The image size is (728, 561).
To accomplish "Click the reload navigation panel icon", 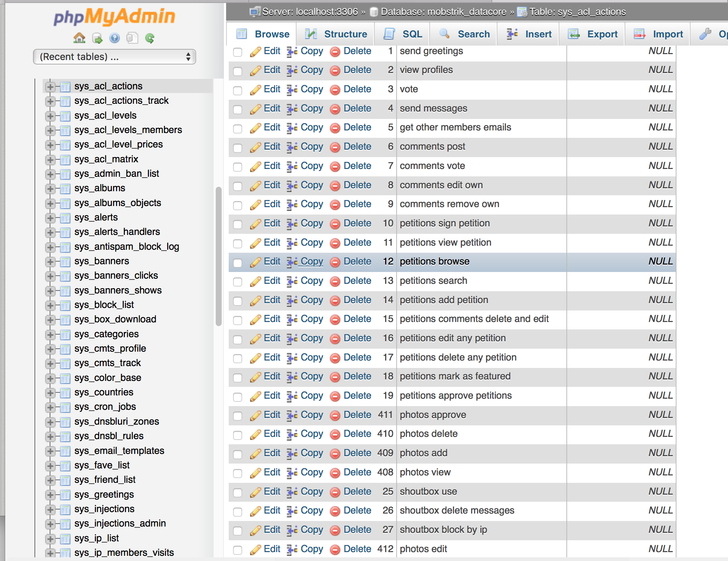I will pos(150,38).
